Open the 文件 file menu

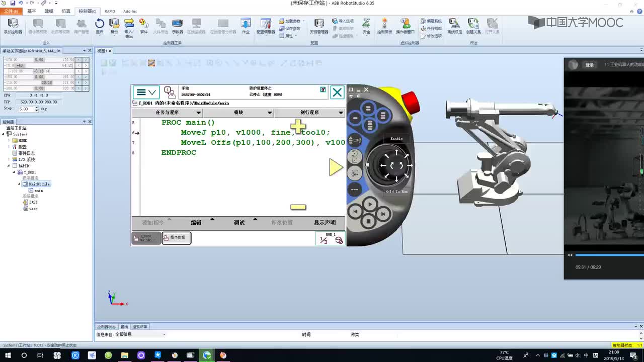11,11
